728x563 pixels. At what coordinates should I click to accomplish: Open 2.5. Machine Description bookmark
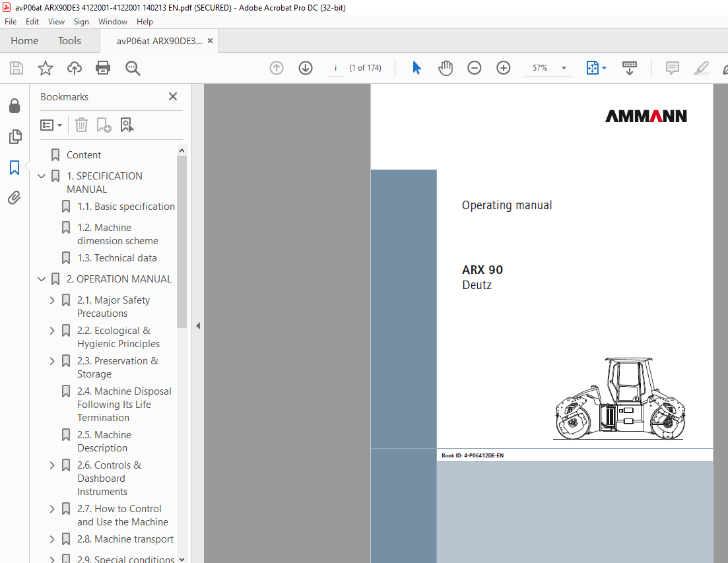pyautogui.click(x=104, y=442)
